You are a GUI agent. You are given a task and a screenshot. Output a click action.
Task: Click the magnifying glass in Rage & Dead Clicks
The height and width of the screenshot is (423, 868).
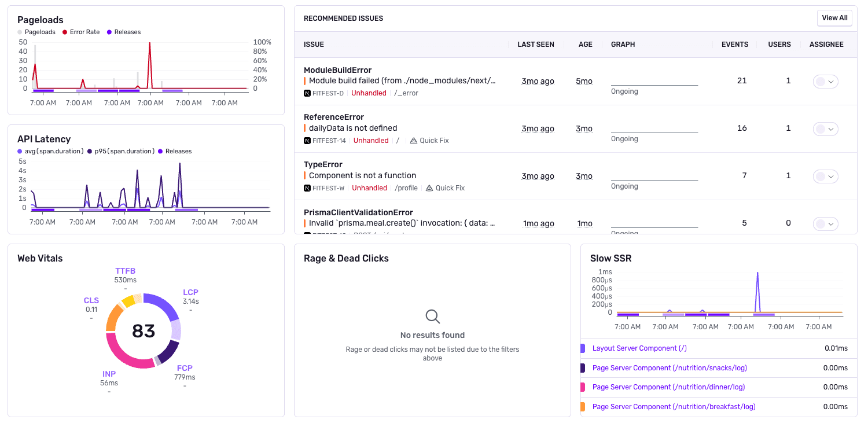point(432,317)
